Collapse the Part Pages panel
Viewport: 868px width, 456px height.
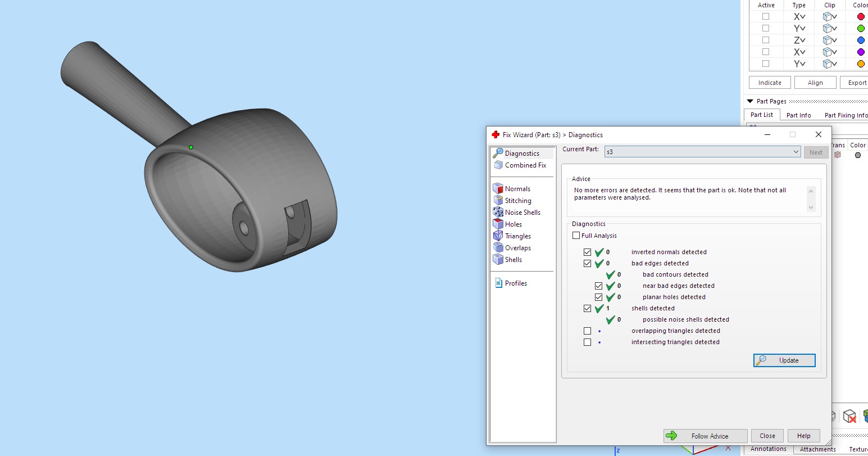tap(750, 101)
